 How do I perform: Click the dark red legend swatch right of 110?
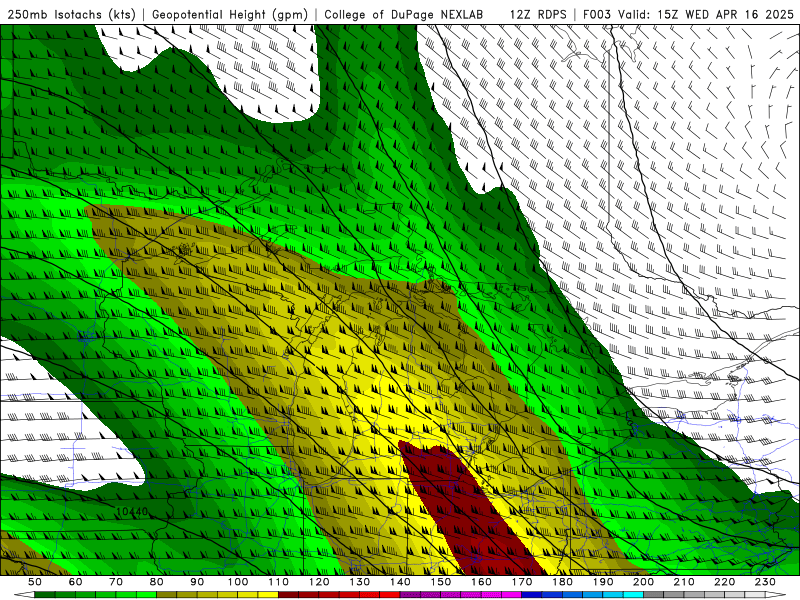[x=289, y=595]
